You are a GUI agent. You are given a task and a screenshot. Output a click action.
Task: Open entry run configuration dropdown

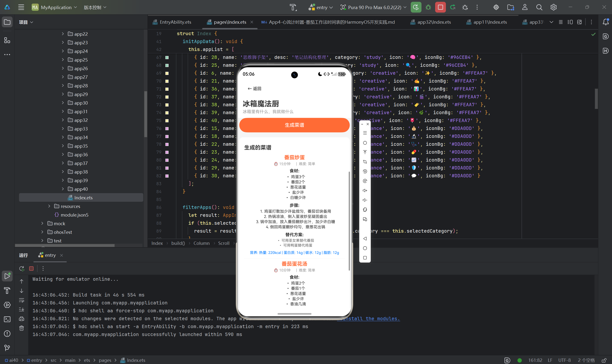coord(320,7)
